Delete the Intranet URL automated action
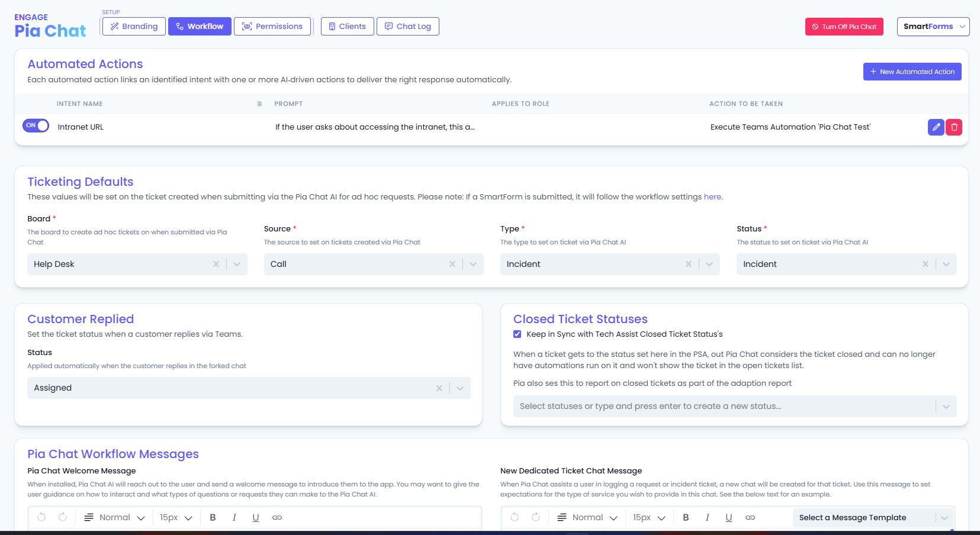 (954, 127)
